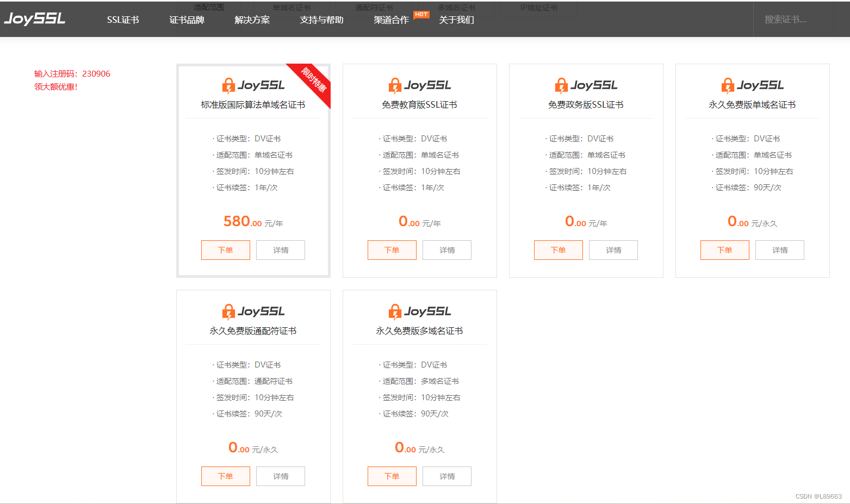Click JoySSL logo on 永久免费版单域名证书 card
Image resolution: width=850 pixels, height=504 pixels.
pos(753,85)
